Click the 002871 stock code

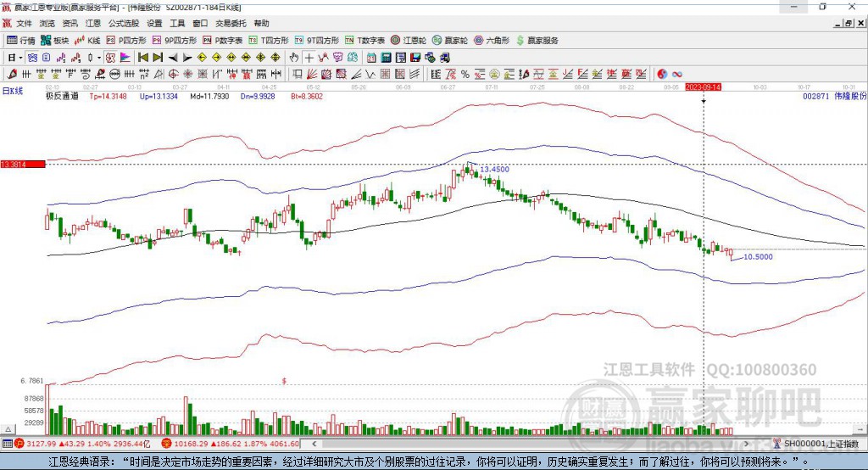point(816,96)
